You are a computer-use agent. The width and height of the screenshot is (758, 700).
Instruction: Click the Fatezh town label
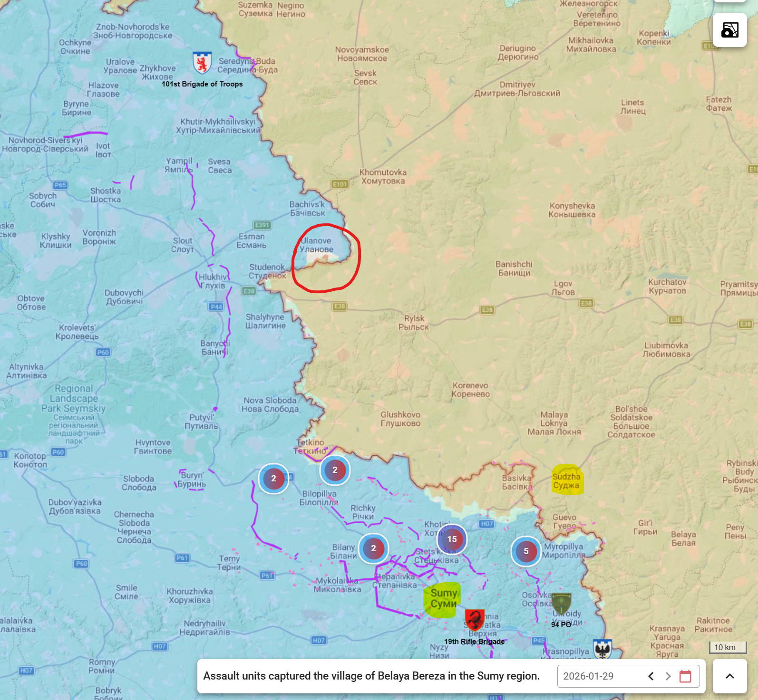click(719, 104)
